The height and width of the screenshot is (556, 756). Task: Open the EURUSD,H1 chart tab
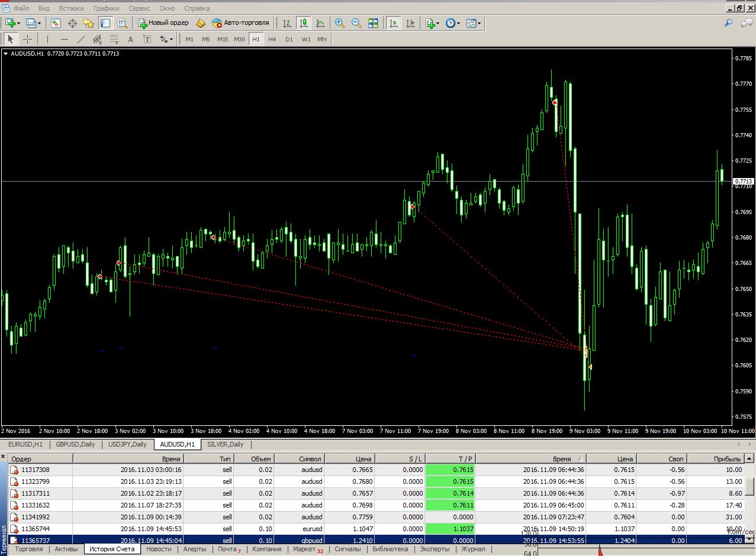[25, 444]
